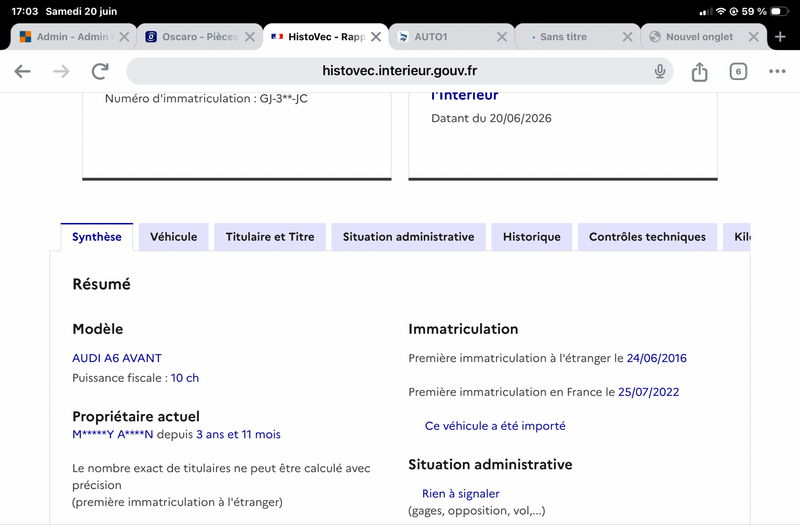The height and width of the screenshot is (525, 800).
Task: Open the Contrôles techniques tab
Action: [x=647, y=237]
